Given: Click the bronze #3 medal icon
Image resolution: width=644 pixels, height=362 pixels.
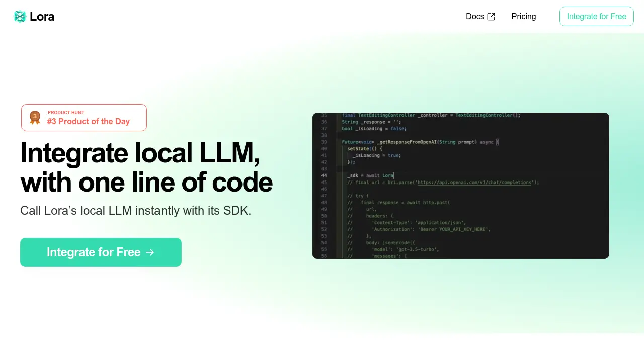Looking at the screenshot, I should (x=35, y=118).
